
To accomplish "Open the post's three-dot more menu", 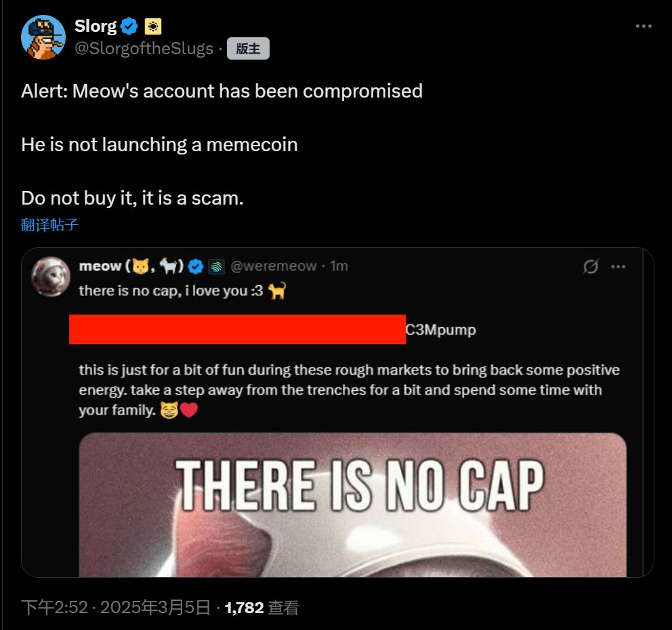I will coord(644,26).
